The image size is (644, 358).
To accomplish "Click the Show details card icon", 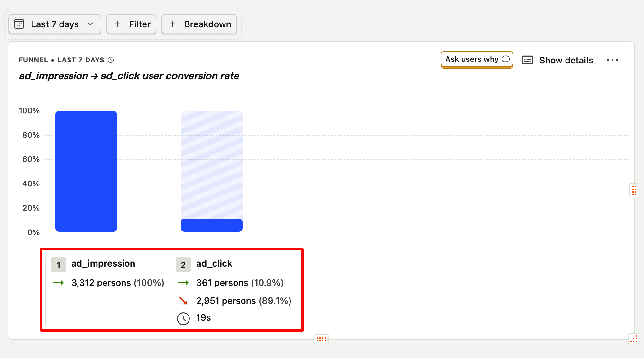I will (x=527, y=60).
